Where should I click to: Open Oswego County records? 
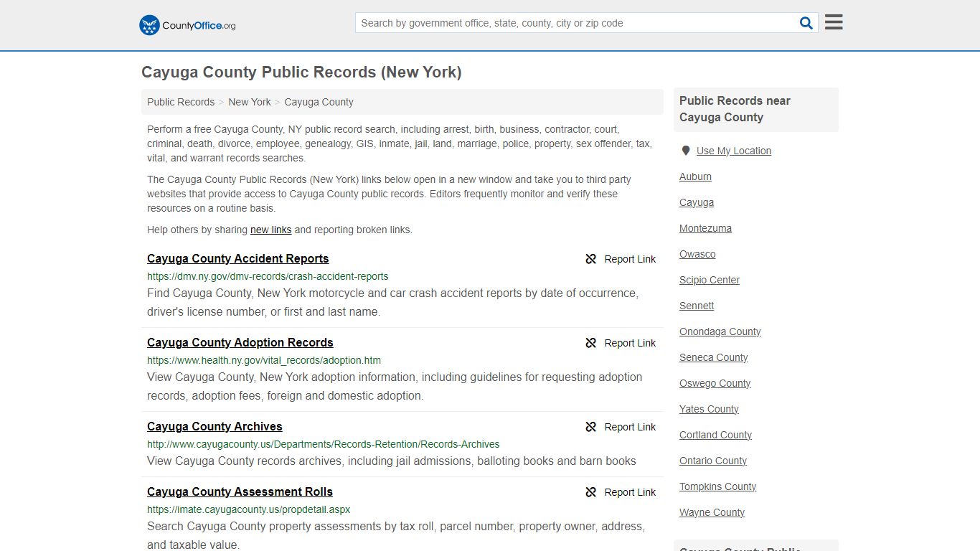click(715, 383)
